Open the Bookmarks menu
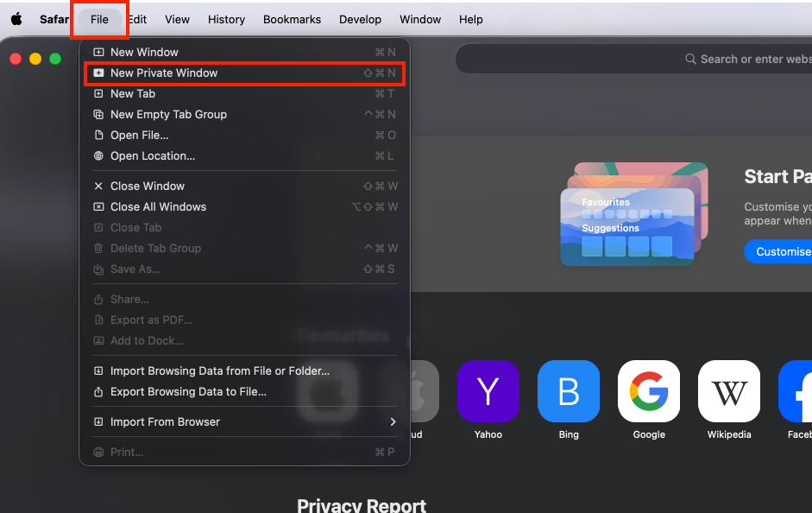The image size is (812, 513). pyautogui.click(x=292, y=19)
